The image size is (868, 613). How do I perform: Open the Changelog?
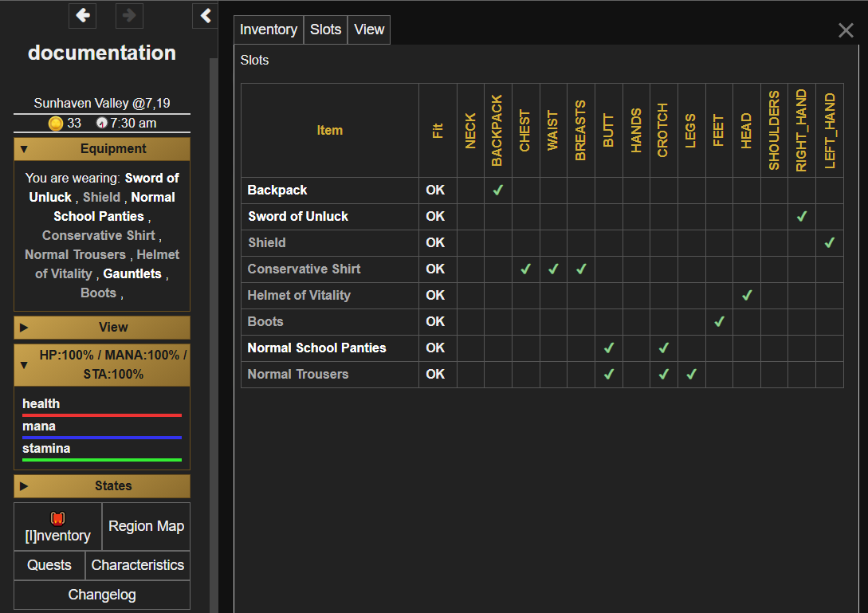tap(102, 595)
